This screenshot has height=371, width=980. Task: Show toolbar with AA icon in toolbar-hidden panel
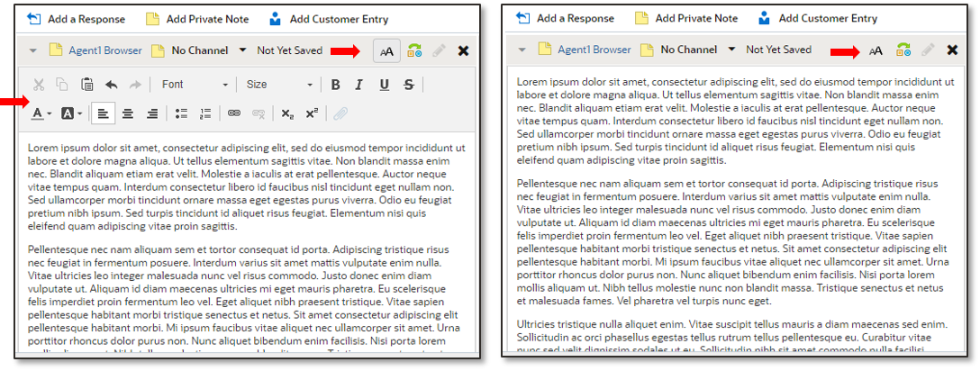pos(876,50)
